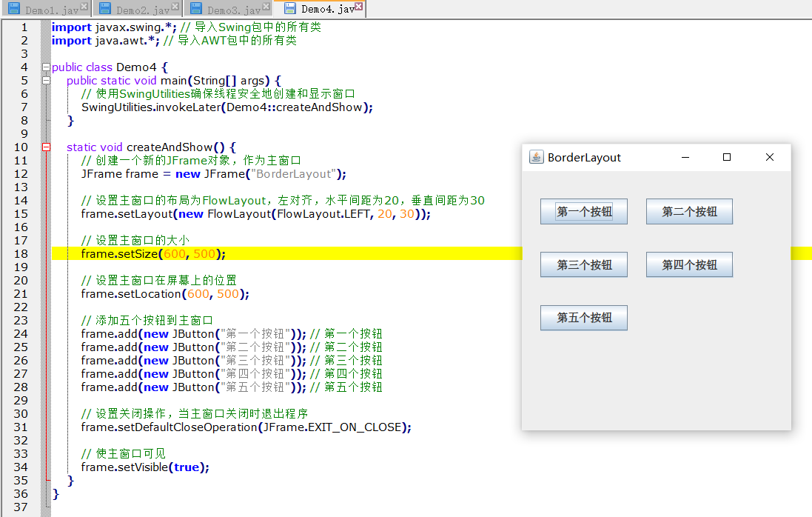The width and height of the screenshot is (812, 517).
Task: Click the 第三个按钮 button
Action: coord(584,265)
